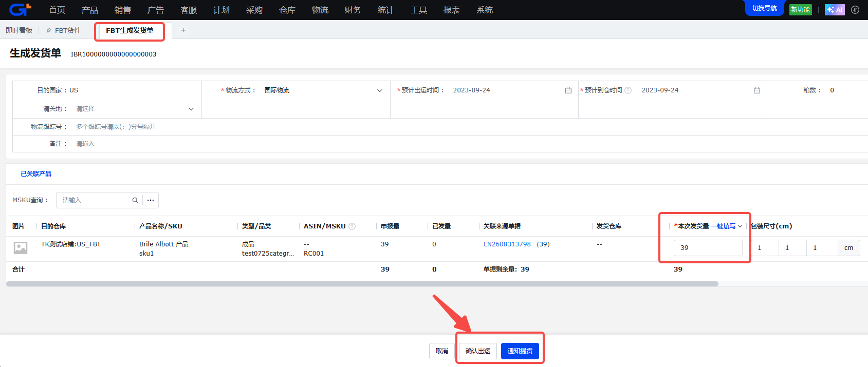
Task: Add a new tab with the plus icon
Action: (183, 30)
